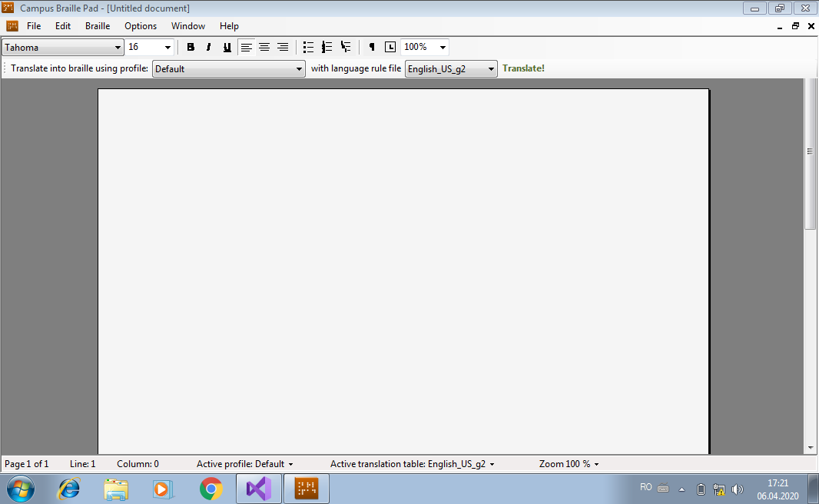Viewport: 819px width, 504px height.
Task: Click the multilevel list icon
Action: (x=346, y=48)
